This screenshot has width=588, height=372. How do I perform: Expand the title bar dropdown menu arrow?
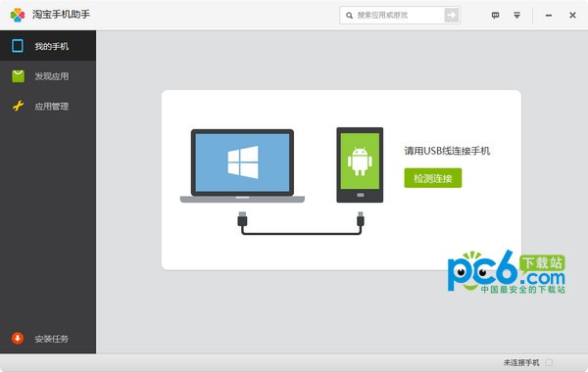[x=516, y=15]
